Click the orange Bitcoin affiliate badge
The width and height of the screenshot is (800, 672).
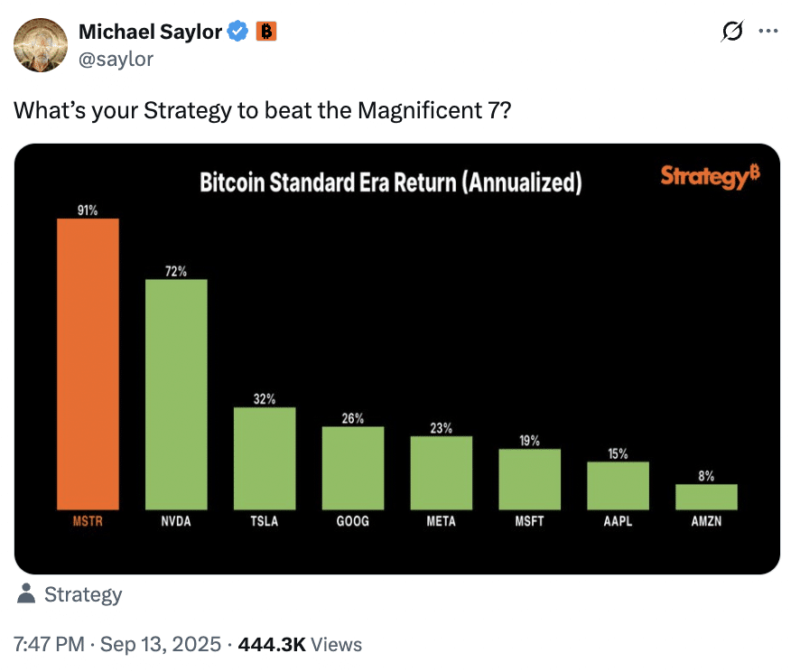point(266,32)
